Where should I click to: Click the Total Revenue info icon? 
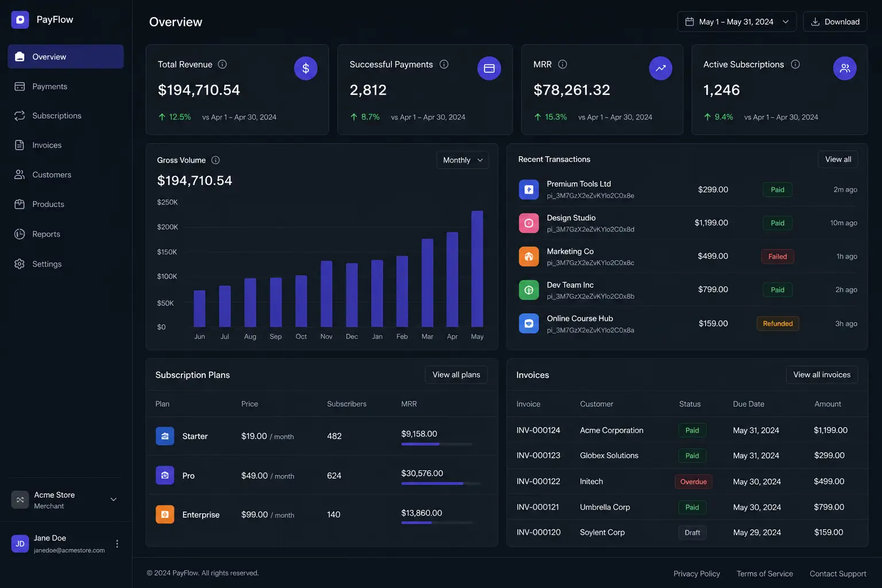[x=222, y=64]
